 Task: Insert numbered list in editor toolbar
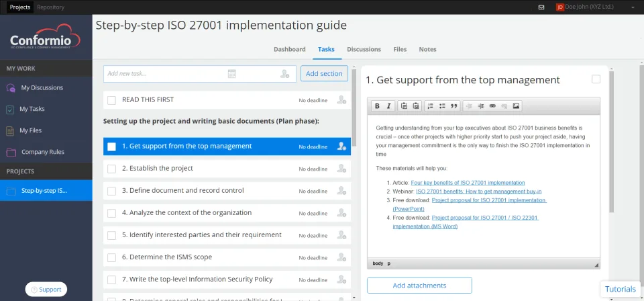[x=431, y=106]
